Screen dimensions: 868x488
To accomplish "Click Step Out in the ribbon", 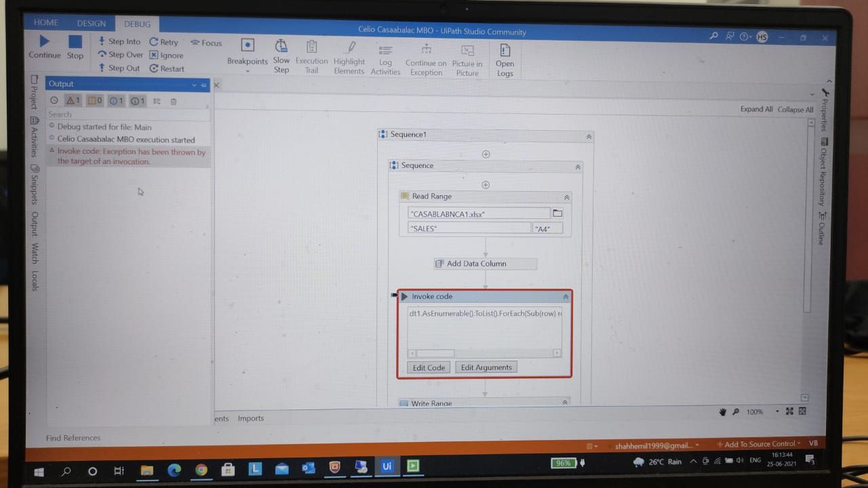I will 119,68.
